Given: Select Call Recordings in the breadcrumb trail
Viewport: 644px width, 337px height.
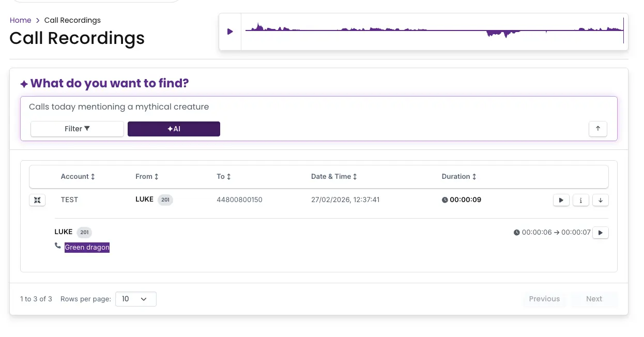Looking at the screenshot, I should tap(72, 20).
